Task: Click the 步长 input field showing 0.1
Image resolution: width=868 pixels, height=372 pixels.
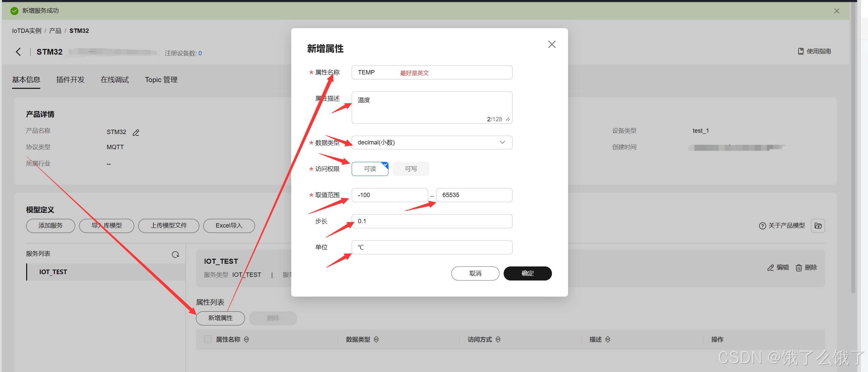Action: 431,221
